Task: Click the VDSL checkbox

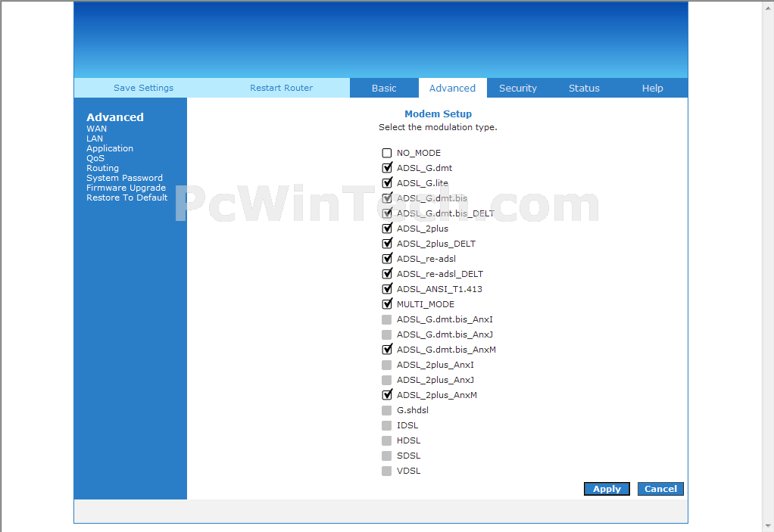Action: pos(387,471)
